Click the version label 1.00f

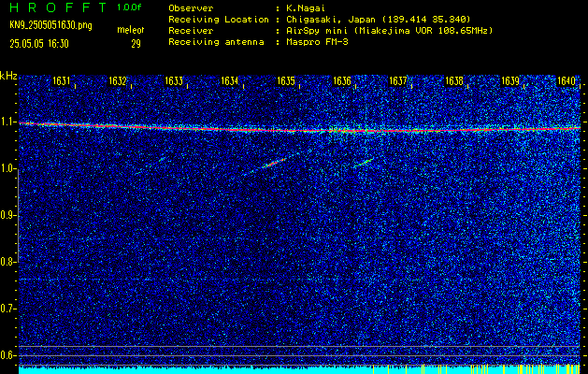coord(130,7)
